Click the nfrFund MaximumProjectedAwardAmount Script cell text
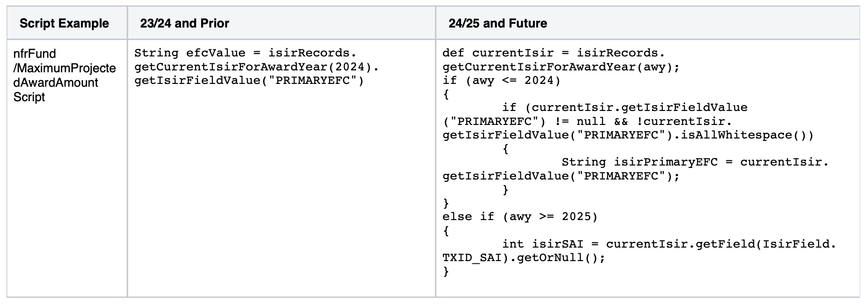The width and height of the screenshot is (868, 304). [x=64, y=75]
